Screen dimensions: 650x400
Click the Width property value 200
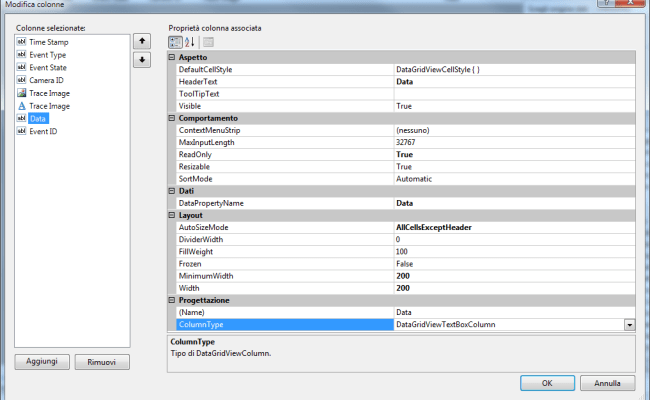tap(514, 288)
